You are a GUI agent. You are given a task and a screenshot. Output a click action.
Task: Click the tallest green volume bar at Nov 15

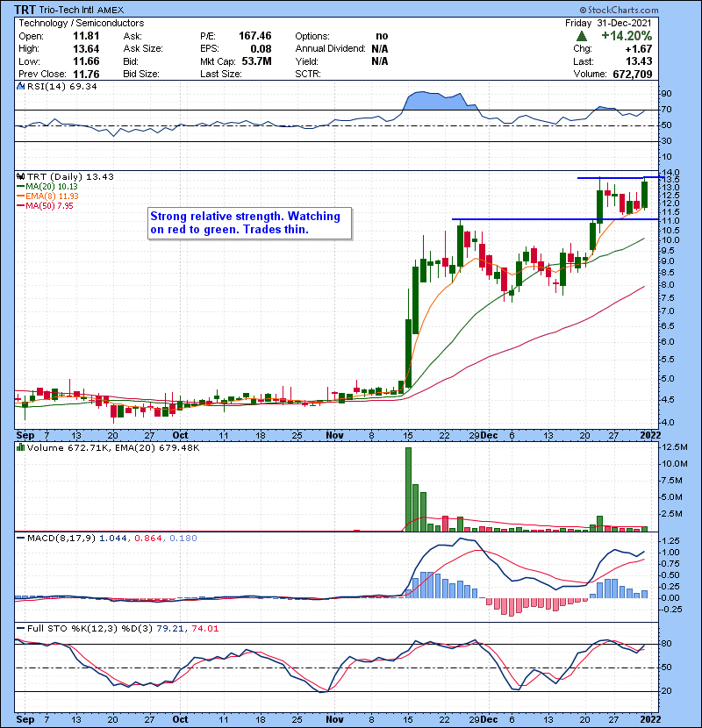tap(408, 489)
